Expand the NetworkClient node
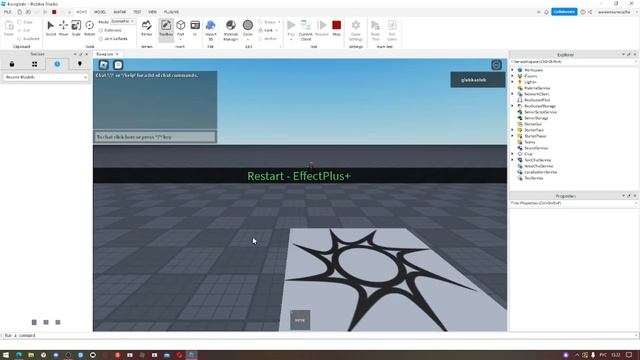 (513, 94)
